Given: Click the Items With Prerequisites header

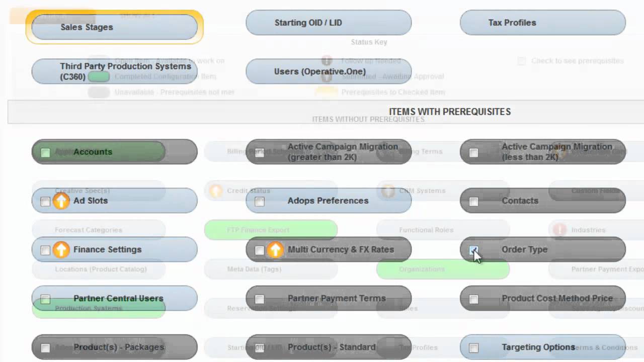Looking at the screenshot, I should [449, 112].
